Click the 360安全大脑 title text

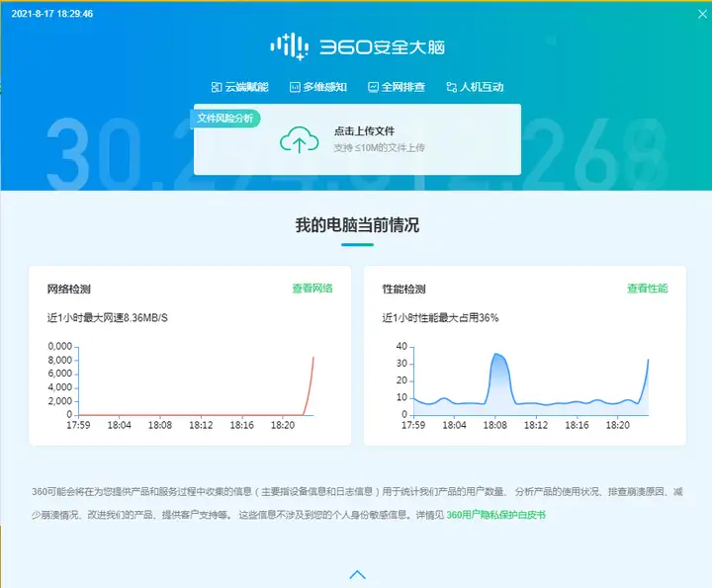coord(383,46)
